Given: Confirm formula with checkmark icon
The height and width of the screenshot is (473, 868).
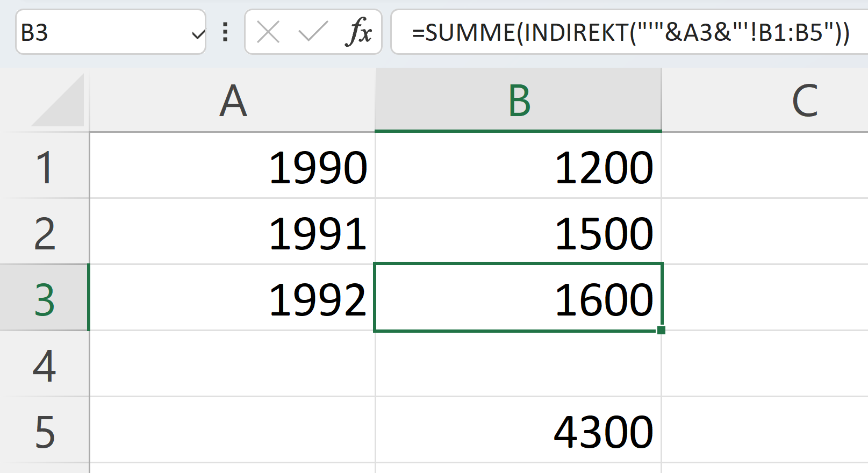Looking at the screenshot, I should (313, 32).
